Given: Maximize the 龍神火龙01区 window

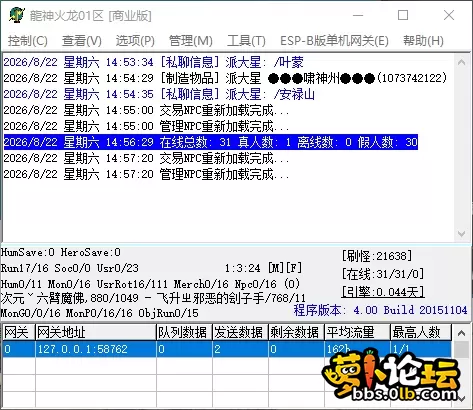Looking at the screenshot, I should pyautogui.click(x=403, y=15).
